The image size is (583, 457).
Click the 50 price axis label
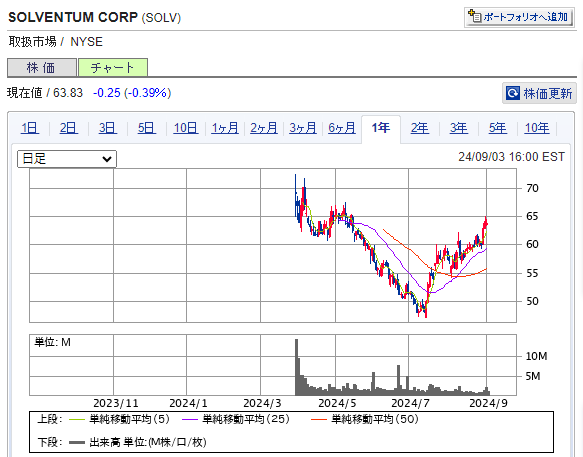(532, 301)
